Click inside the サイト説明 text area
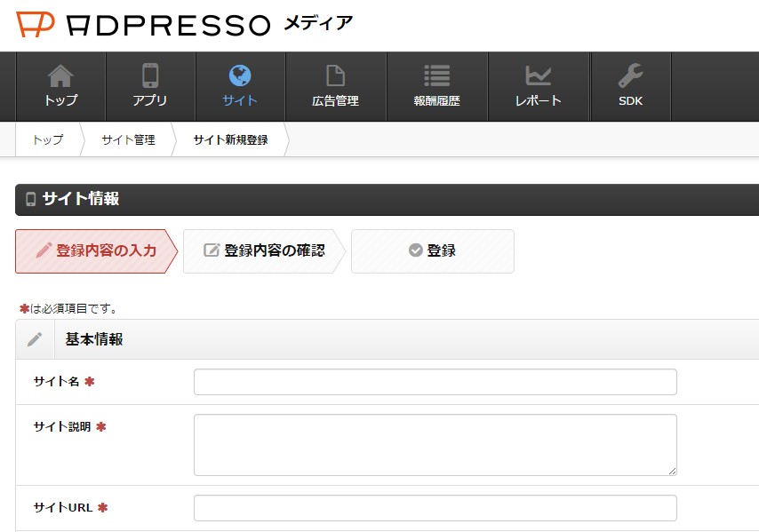 435,444
